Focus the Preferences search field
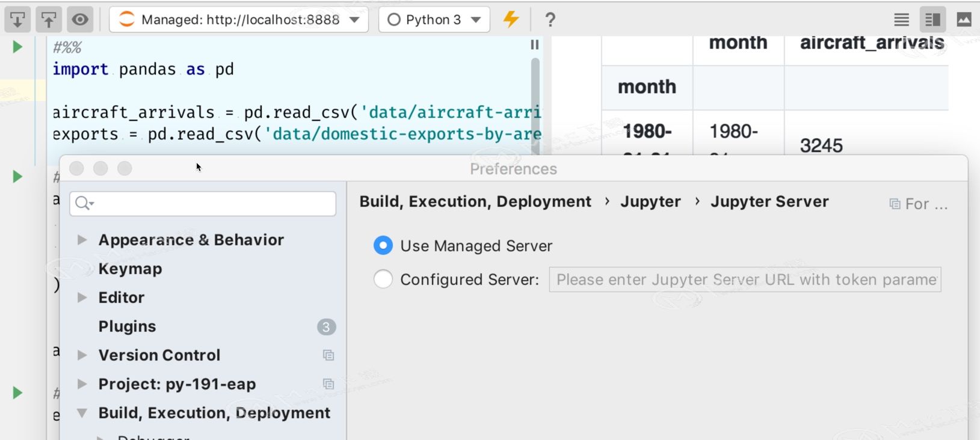The width and height of the screenshot is (980, 440). 203,204
